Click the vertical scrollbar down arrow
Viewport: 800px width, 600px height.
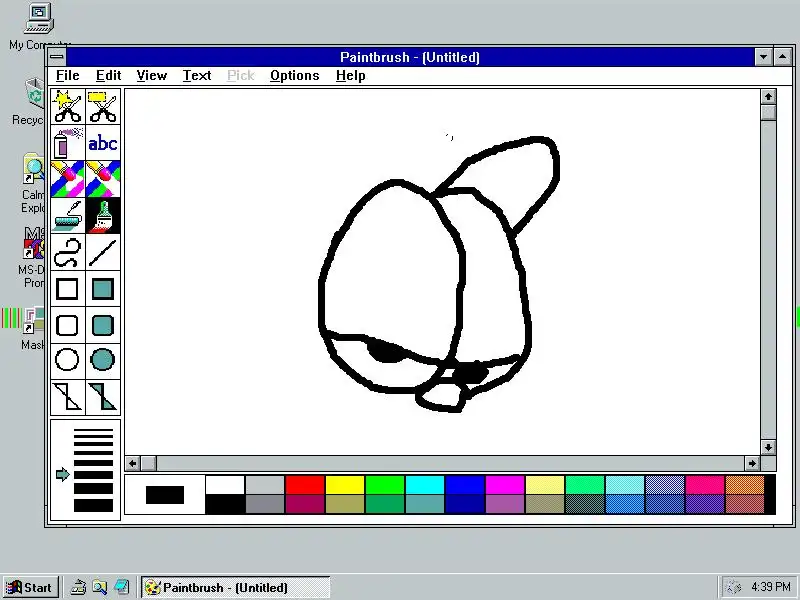[x=768, y=447]
